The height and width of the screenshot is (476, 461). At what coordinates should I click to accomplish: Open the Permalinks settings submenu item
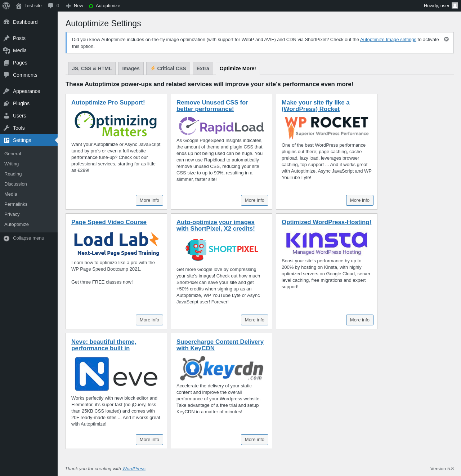[x=16, y=204]
